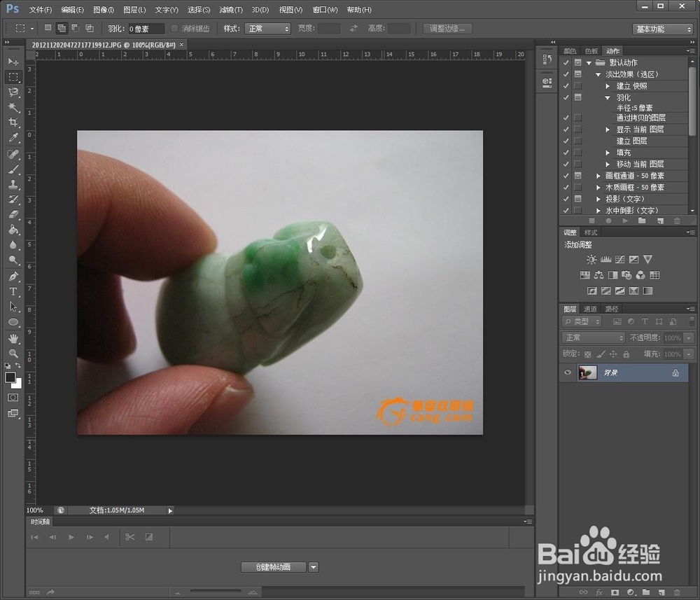This screenshot has width=700, height=600.
Task: Open the 样式 dropdown set to 正常
Action: (x=267, y=29)
